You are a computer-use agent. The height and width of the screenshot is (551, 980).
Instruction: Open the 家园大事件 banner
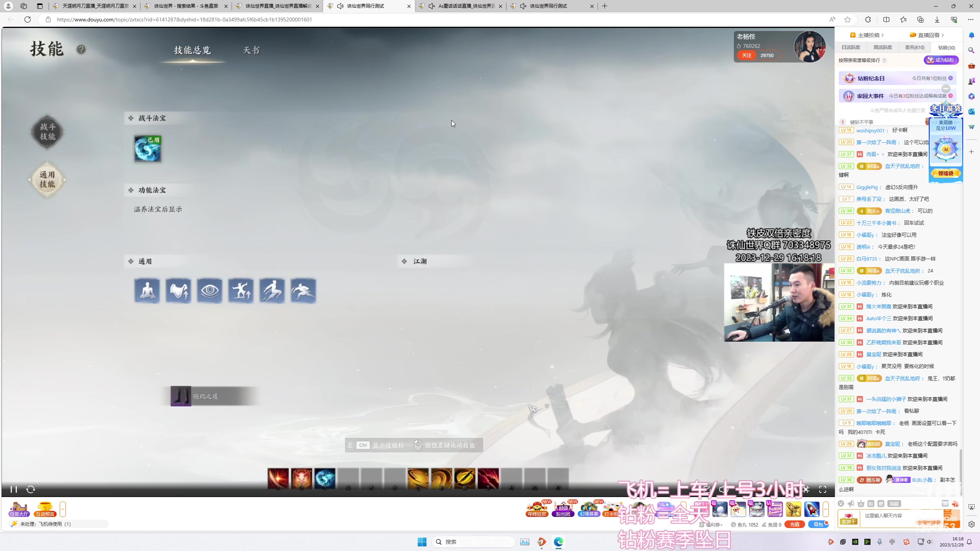(x=897, y=96)
